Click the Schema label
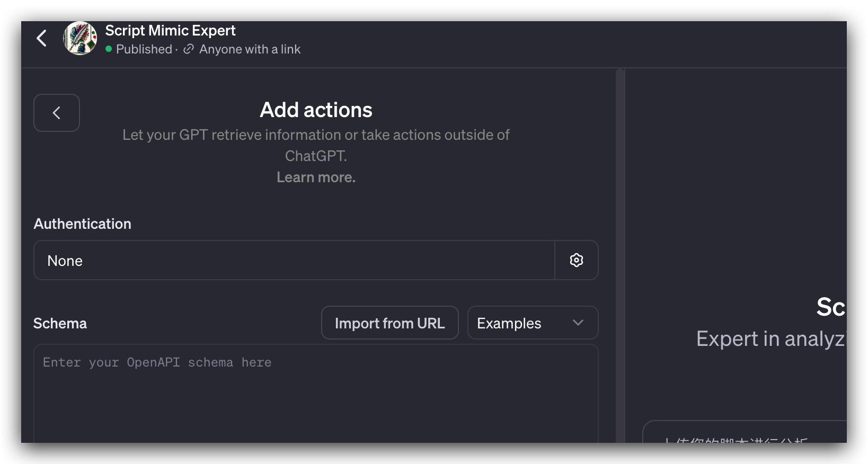868x464 pixels. (60, 324)
